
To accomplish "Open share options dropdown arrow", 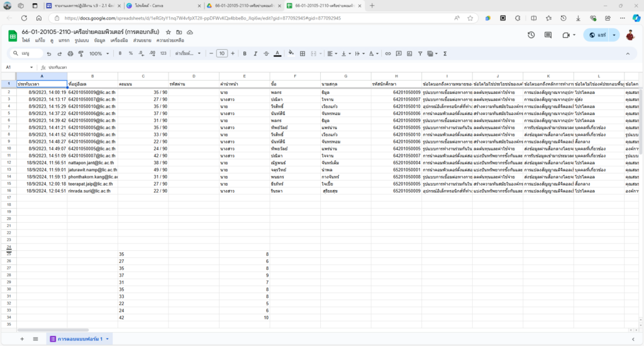I will [614, 35].
